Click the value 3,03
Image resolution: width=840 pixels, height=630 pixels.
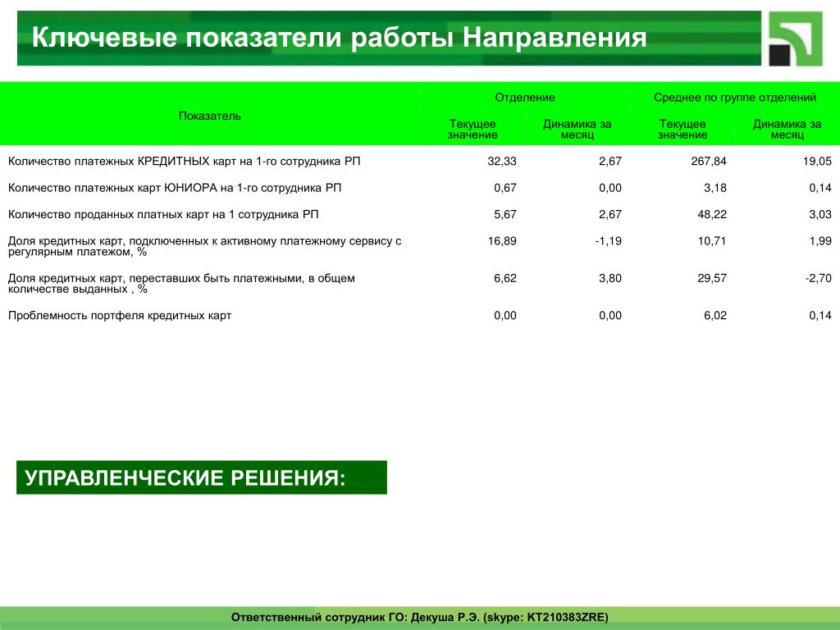[x=820, y=215]
